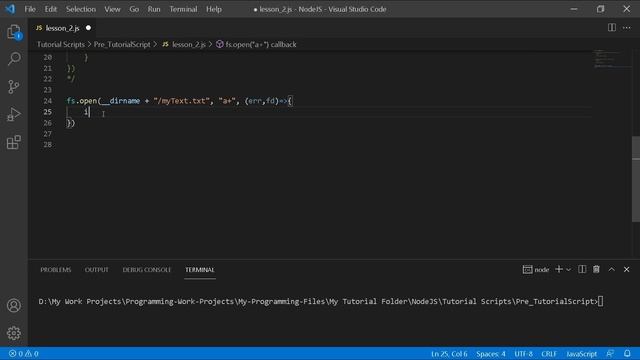
Task: Go to line via Ln 25, Col 6
Action: click(449, 353)
